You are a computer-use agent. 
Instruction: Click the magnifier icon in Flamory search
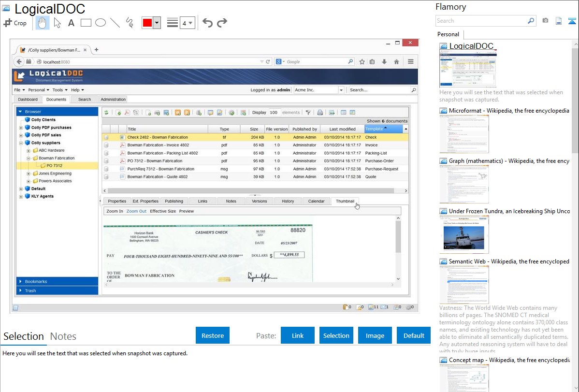point(531,21)
